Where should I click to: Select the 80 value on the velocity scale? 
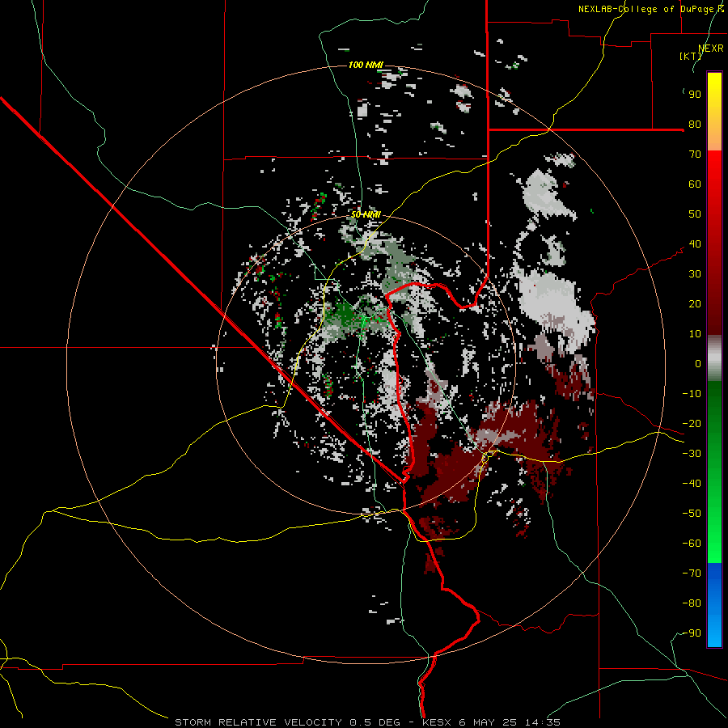tap(695, 125)
